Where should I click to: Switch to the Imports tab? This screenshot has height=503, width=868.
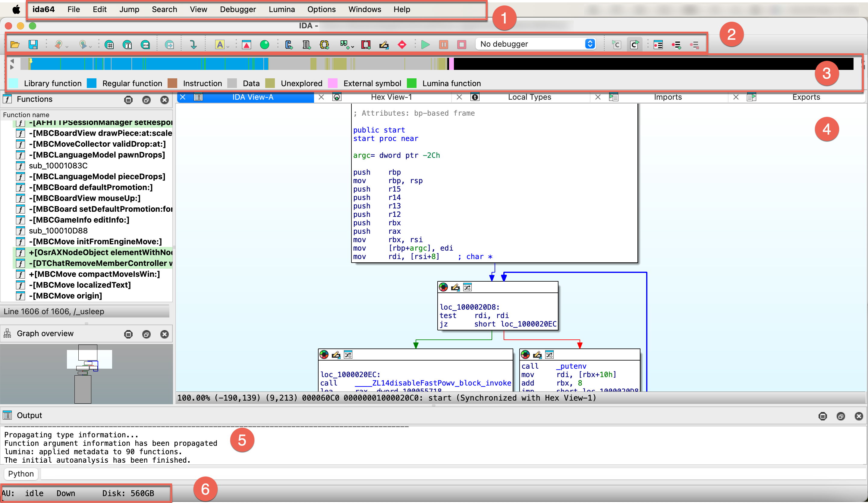667,97
